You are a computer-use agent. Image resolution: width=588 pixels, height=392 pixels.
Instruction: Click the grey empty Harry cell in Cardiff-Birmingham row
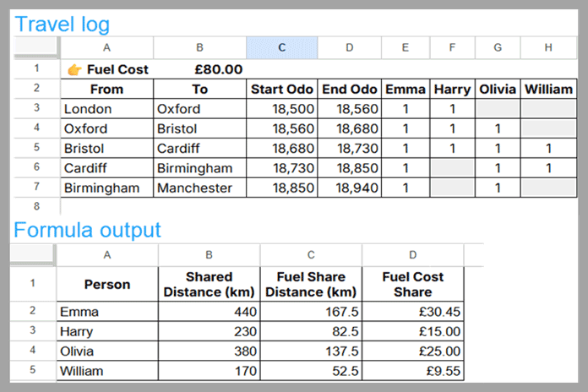click(452, 168)
